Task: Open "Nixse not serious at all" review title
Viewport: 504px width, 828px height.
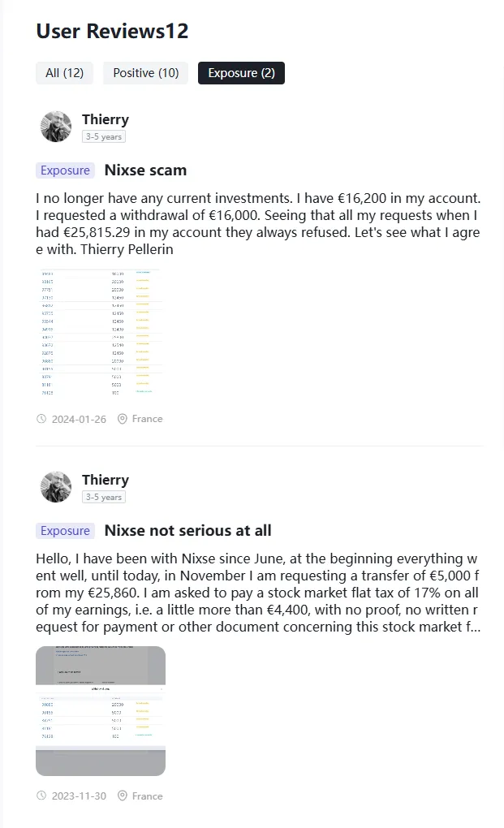Action: coord(187,530)
